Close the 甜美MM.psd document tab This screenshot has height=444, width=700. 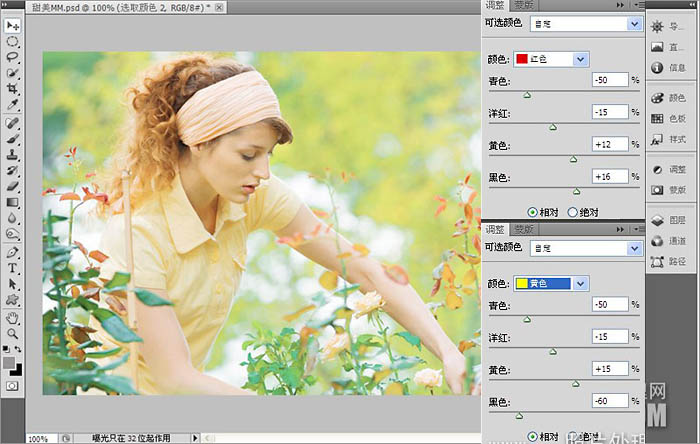coord(219,8)
